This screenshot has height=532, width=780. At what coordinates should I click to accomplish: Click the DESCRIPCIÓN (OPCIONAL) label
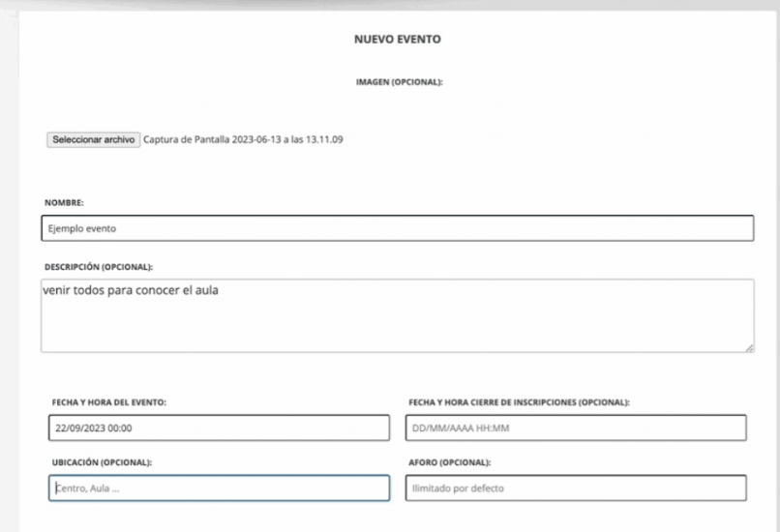pyautogui.click(x=99, y=266)
